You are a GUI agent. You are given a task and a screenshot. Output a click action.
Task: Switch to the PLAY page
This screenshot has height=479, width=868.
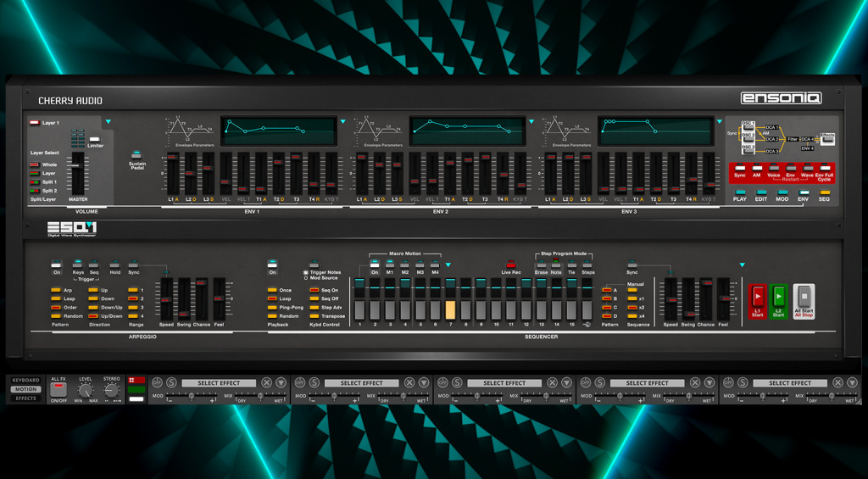[740, 192]
